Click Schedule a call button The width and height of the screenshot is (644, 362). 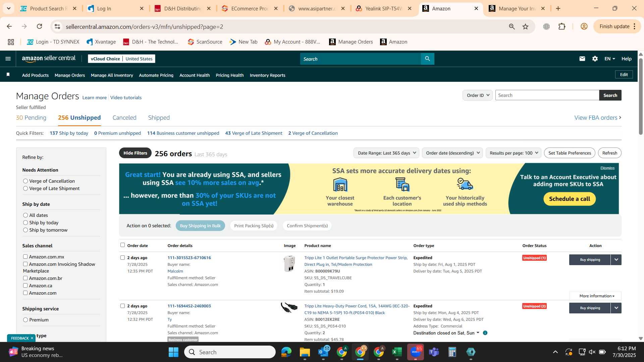(569, 199)
